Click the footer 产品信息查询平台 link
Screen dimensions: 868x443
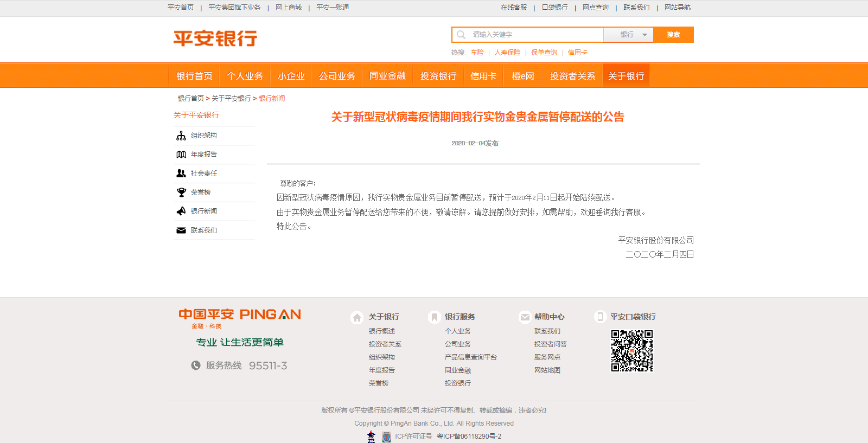coord(471,357)
